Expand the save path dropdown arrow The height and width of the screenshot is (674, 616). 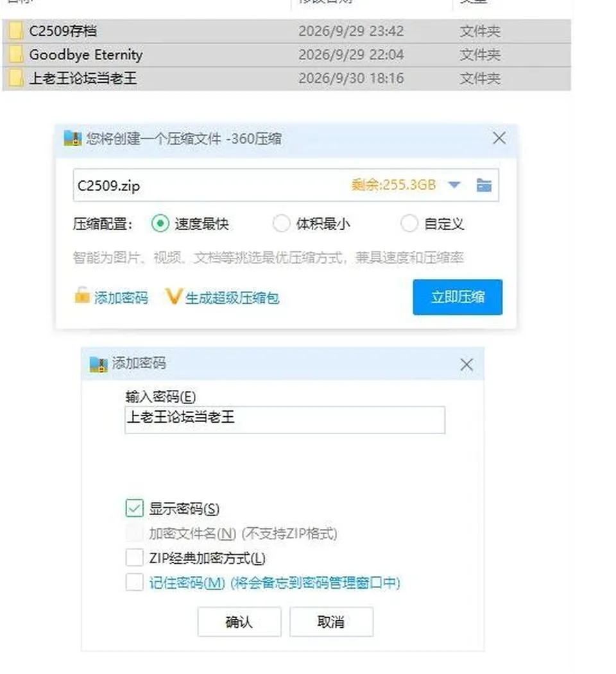point(454,185)
